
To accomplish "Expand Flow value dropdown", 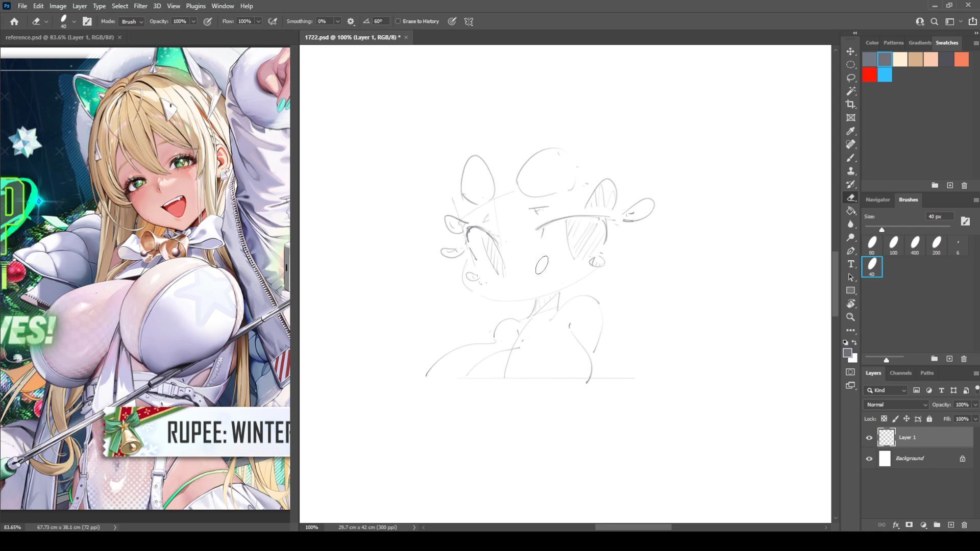I will (x=258, y=21).
